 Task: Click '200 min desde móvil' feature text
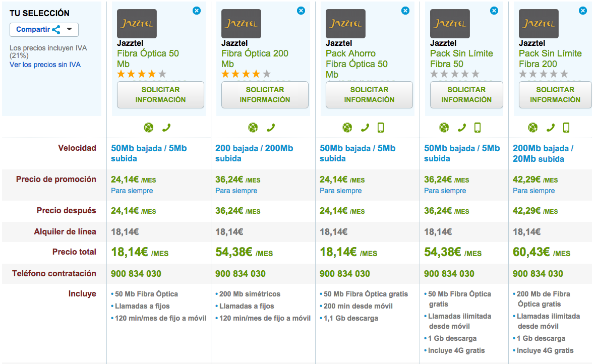(x=358, y=306)
